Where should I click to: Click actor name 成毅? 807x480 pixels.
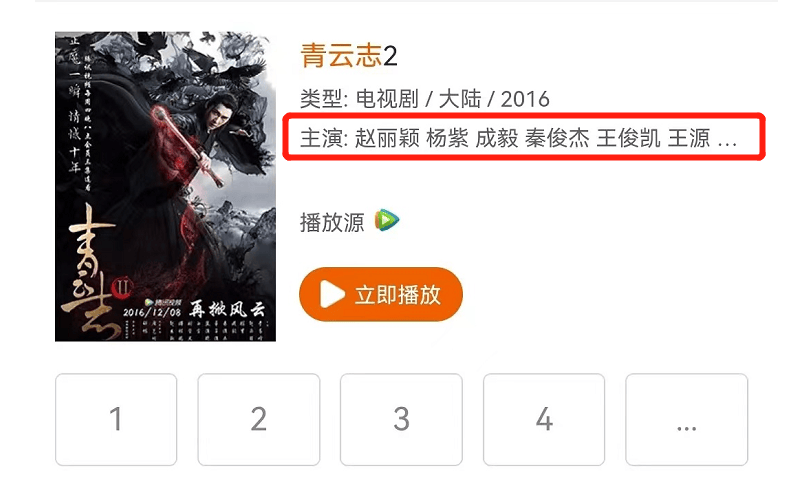coord(497,138)
